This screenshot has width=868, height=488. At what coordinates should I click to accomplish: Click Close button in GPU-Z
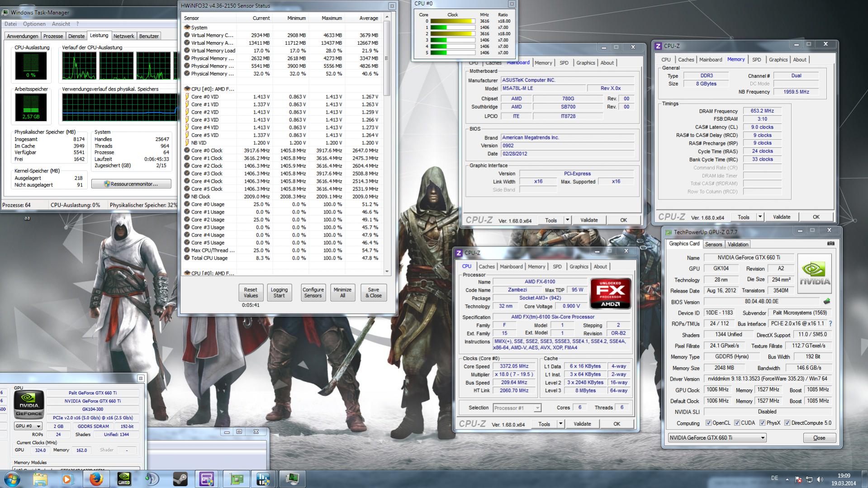pyautogui.click(x=819, y=438)
